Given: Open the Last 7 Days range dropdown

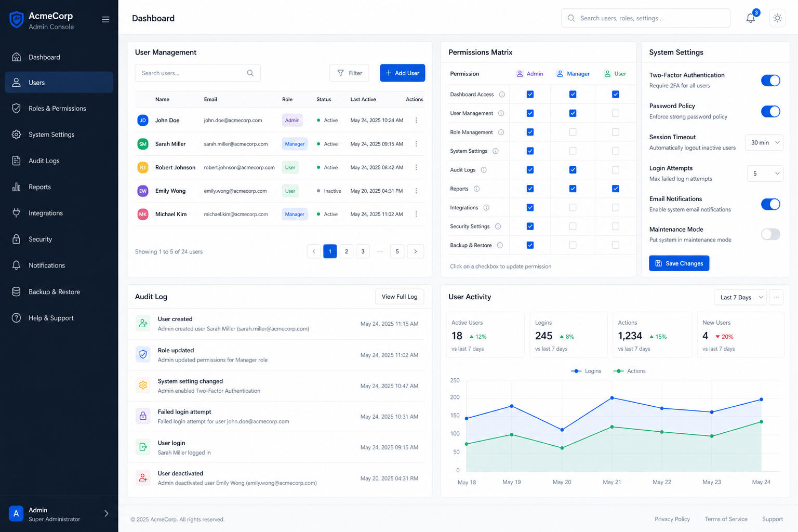Looking at the screenshot, I should [740, 297].
